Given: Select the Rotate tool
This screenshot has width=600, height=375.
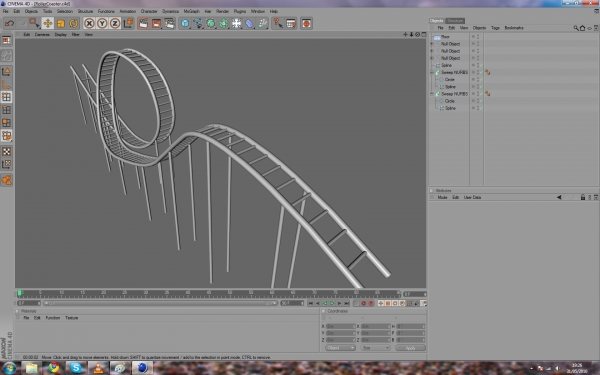Looking at the screenshot, I should pyautogui.click(x=73, y=23).
